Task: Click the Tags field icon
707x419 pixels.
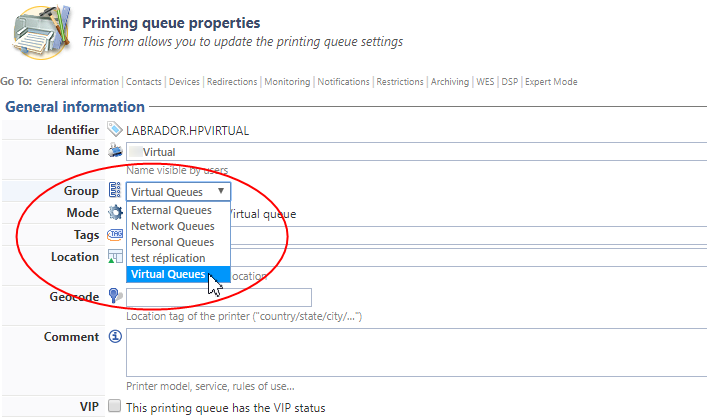Action: [114, 235]
